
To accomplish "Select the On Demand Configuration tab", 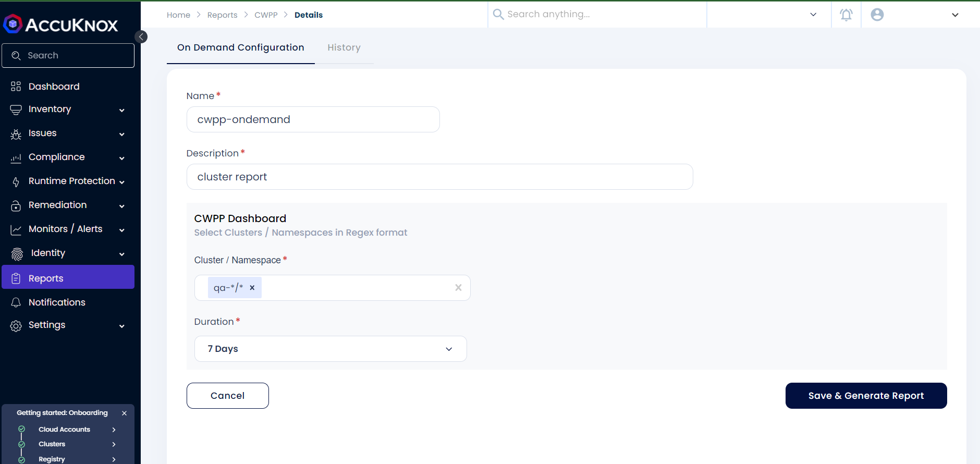I will pos(241,47).
